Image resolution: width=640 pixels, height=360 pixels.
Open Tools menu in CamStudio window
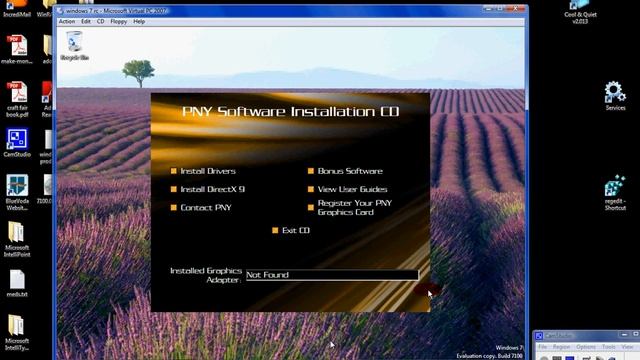pos(609,347)
